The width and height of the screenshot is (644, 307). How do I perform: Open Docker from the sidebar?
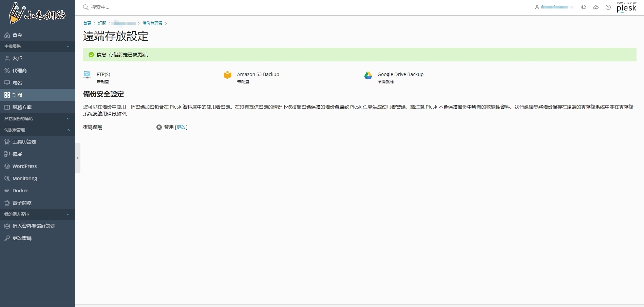coord(20,191)
